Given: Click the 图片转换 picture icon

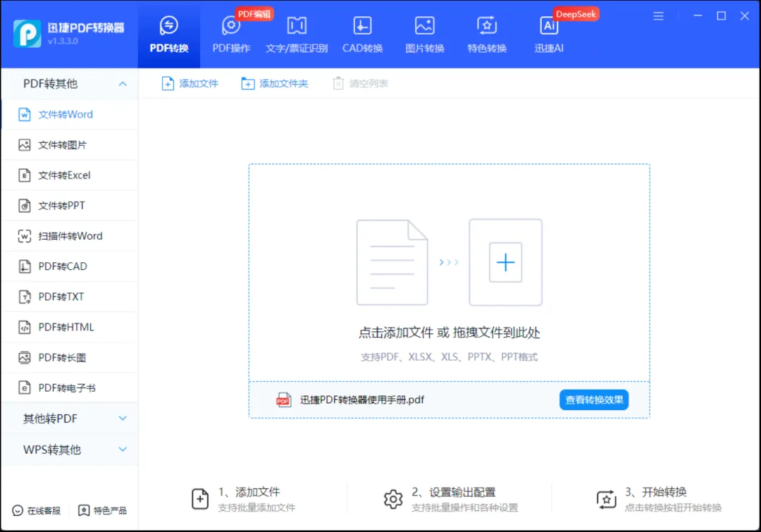Looking at the screenshot, I should tap(425, 25).
